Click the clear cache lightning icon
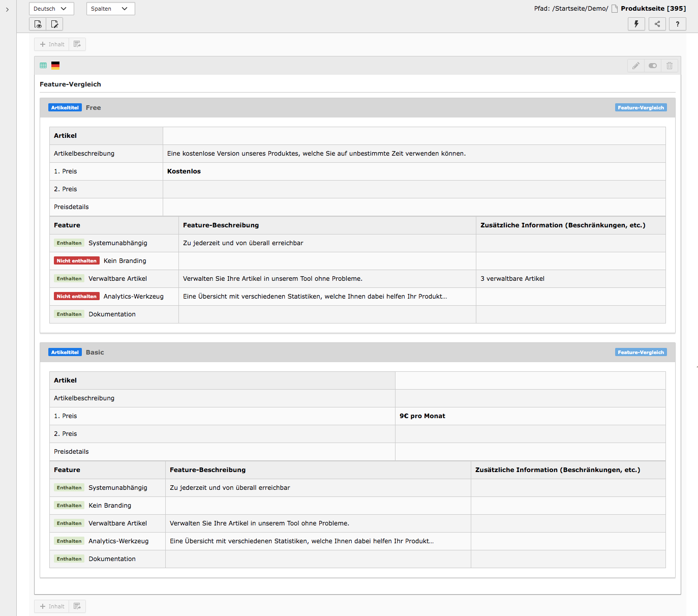The height and width of the screenshot is (616, 698). [x=636, y=24]
